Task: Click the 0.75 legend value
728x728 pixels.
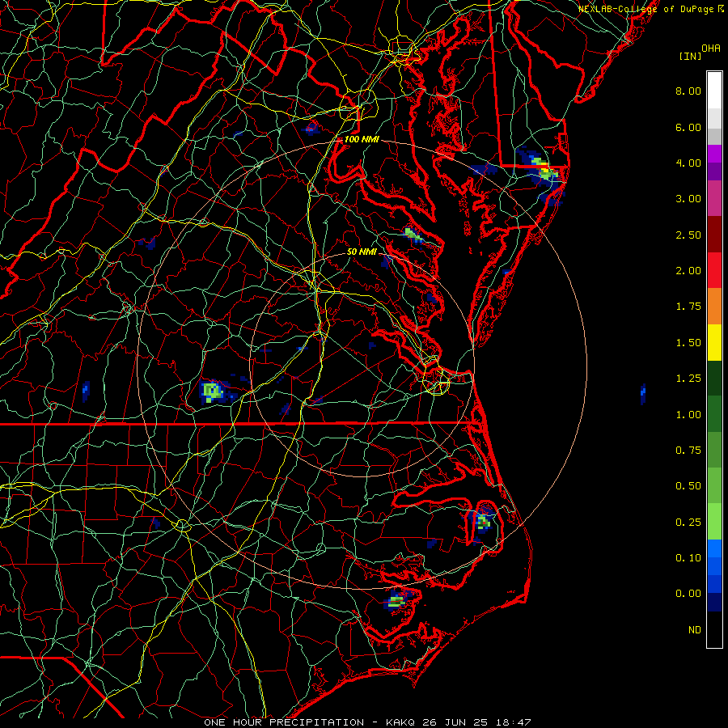Action: (688, 451)
